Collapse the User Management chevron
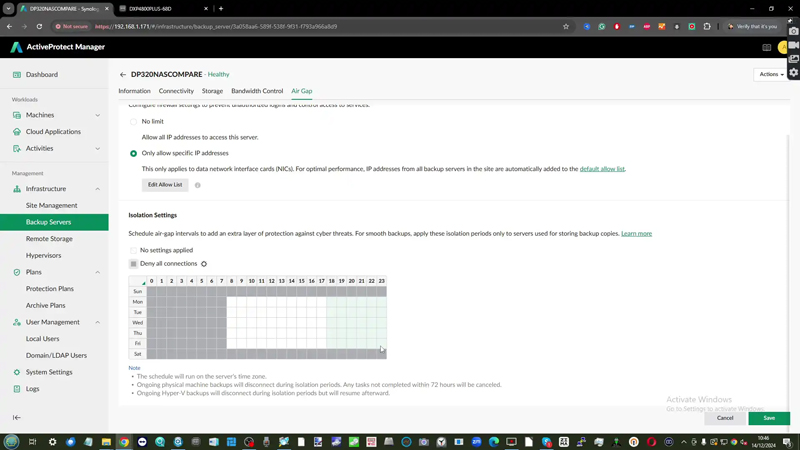Image resolution: width=800 pixels, height=450 pixels. (97, 322)
